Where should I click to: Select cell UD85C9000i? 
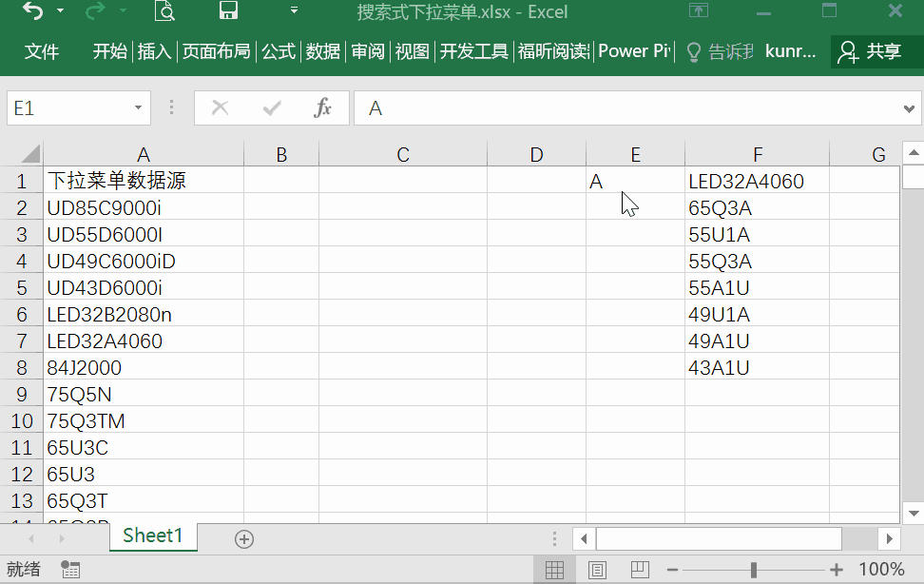144,207
